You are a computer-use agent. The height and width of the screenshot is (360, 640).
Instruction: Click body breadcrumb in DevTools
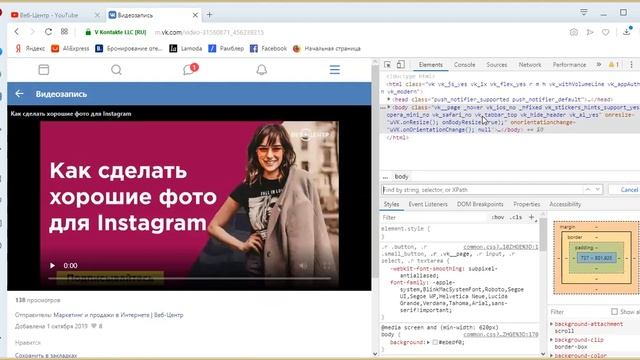pos(401,177)
